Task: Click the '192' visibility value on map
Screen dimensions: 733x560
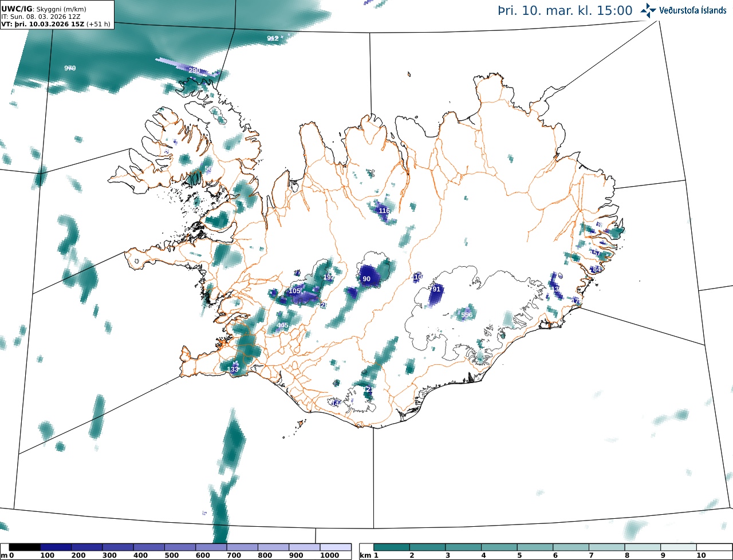Action: (x=329, y=277)
